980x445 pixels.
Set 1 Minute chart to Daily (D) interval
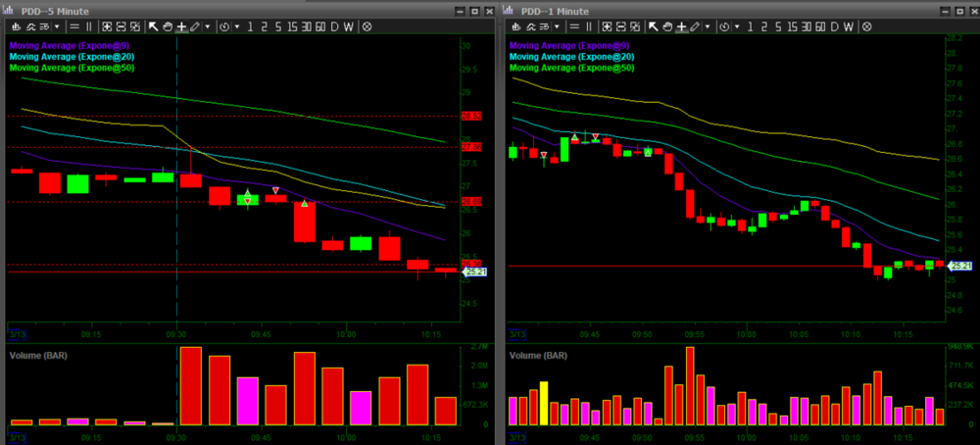[833, 26]
